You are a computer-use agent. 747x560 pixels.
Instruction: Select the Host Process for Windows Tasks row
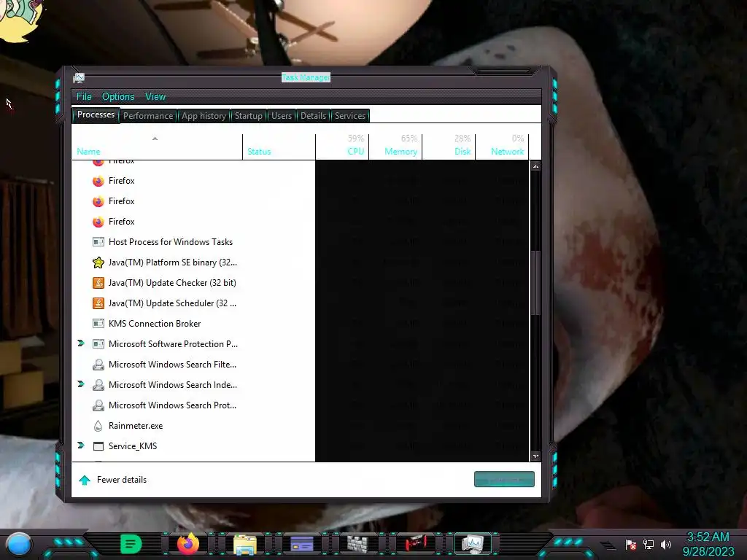(301, 242)
